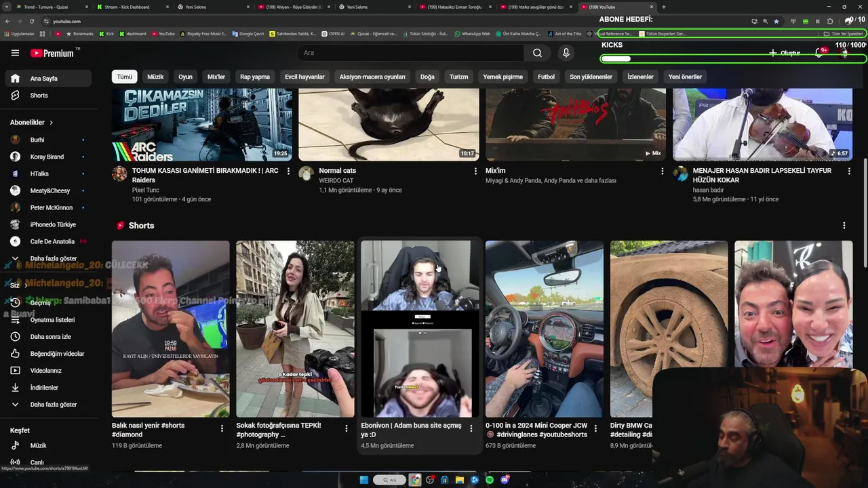This screenshot has width=868, height=488.
Task: Open the YouTube hamburger guide menu
Action: pyautogui.click(x=15, y=53)
